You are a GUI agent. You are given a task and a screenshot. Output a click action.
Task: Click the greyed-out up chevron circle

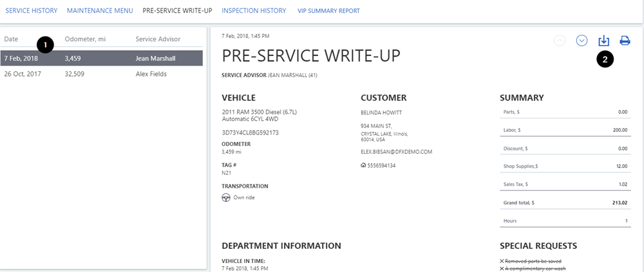(560, 41)
